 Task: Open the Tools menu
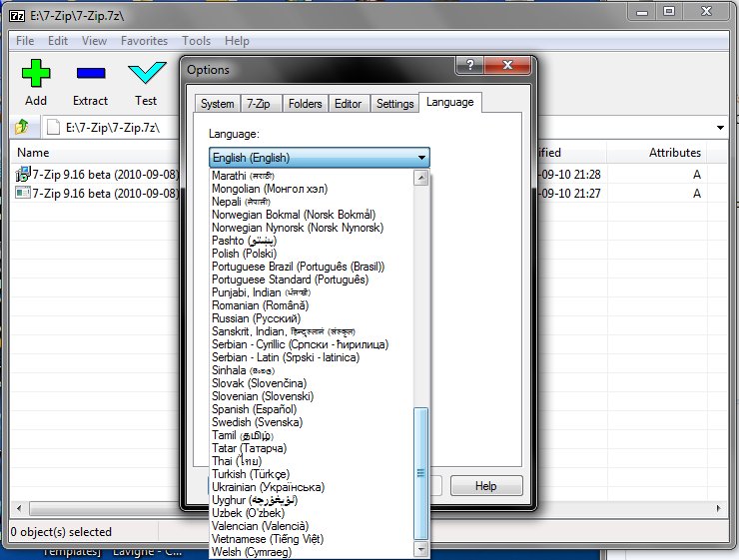coord(196,41)
